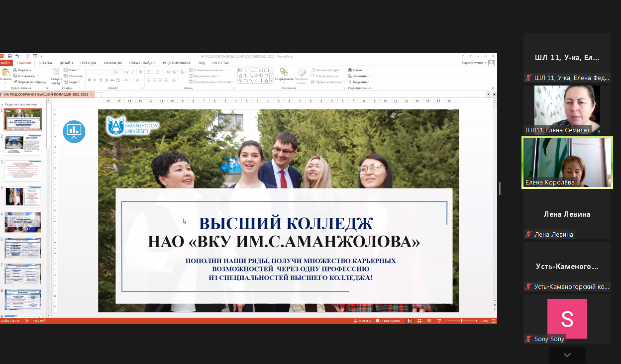Click zoom level 109% in status bar
This screenshot has height=364, width=621.
pyautogui.click(x=485, y=321)
